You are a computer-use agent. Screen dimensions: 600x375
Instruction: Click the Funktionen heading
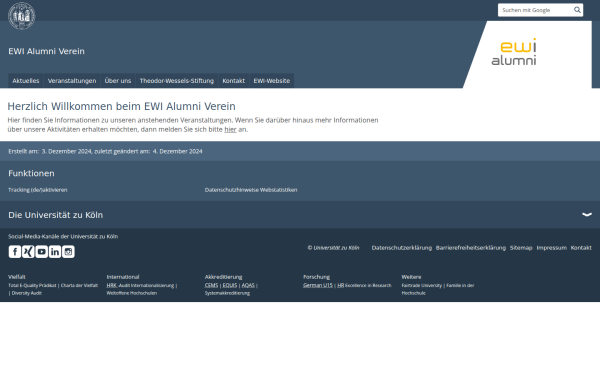(x=31, y=173)
